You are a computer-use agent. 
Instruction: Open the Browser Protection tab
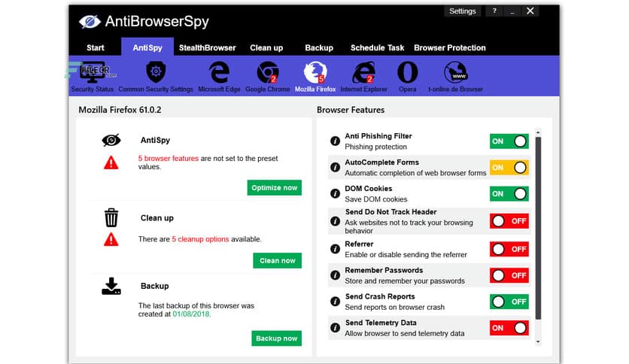pyautogui.click(x=450, y=47)
